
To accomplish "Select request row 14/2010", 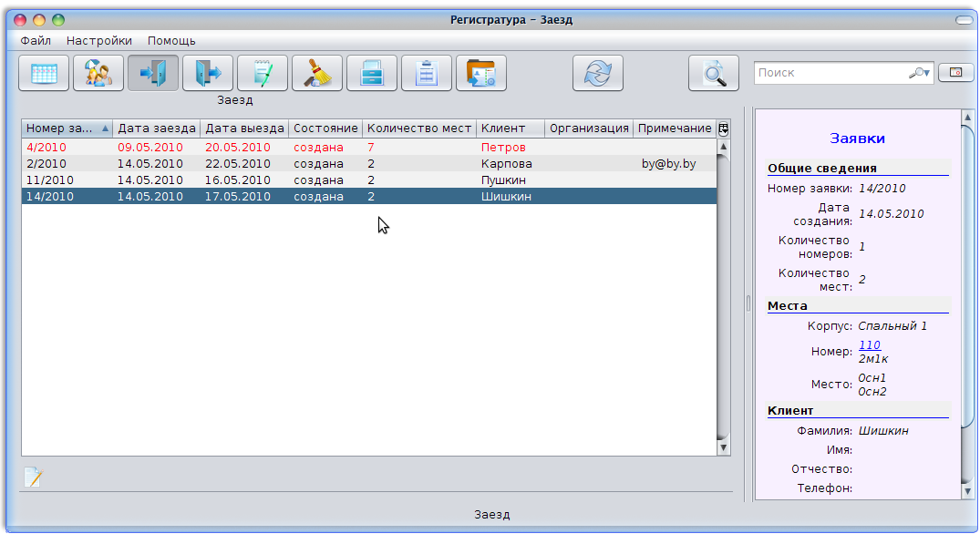I will click(x=368, y=196).
